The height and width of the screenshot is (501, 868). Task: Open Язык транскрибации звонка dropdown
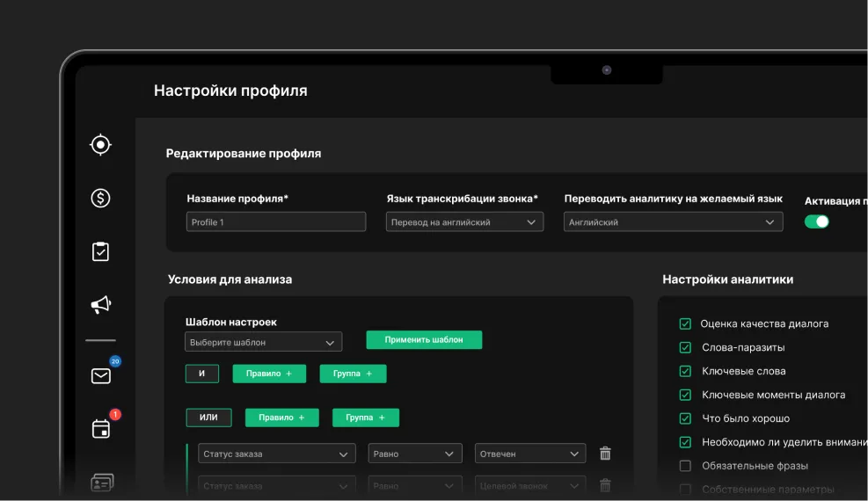(464, 222)
